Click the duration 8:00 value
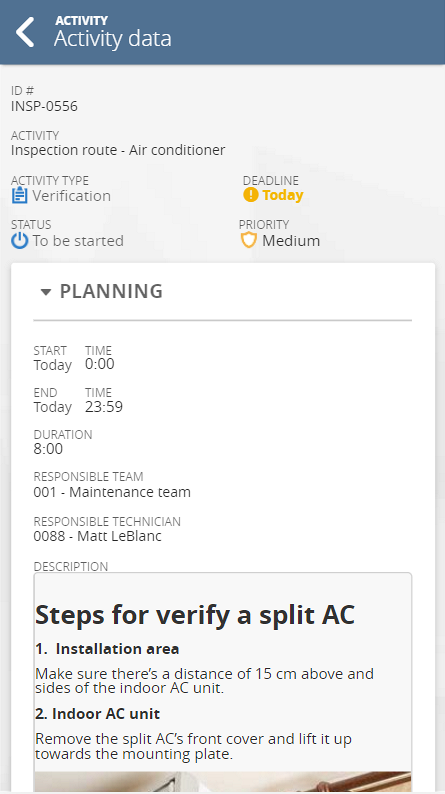This screenshot has height=794, width=445. (x=48, y=449)
